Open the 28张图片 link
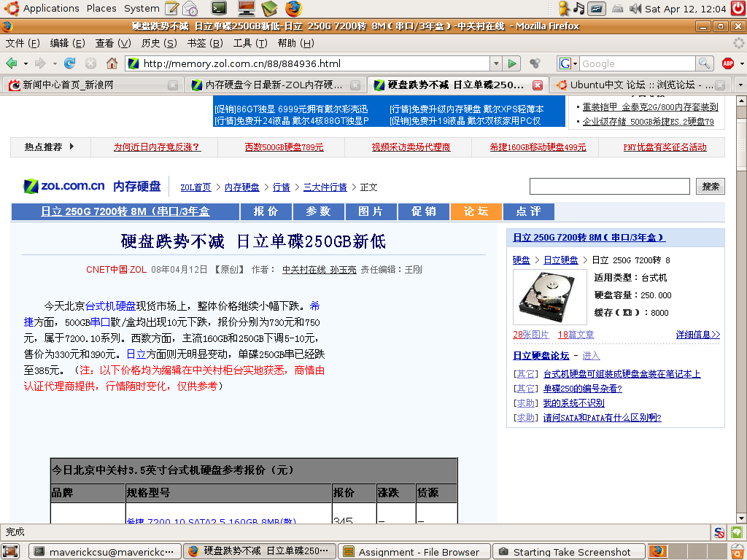The height and width of the screenshot is (560, 747). pos(531,335)
